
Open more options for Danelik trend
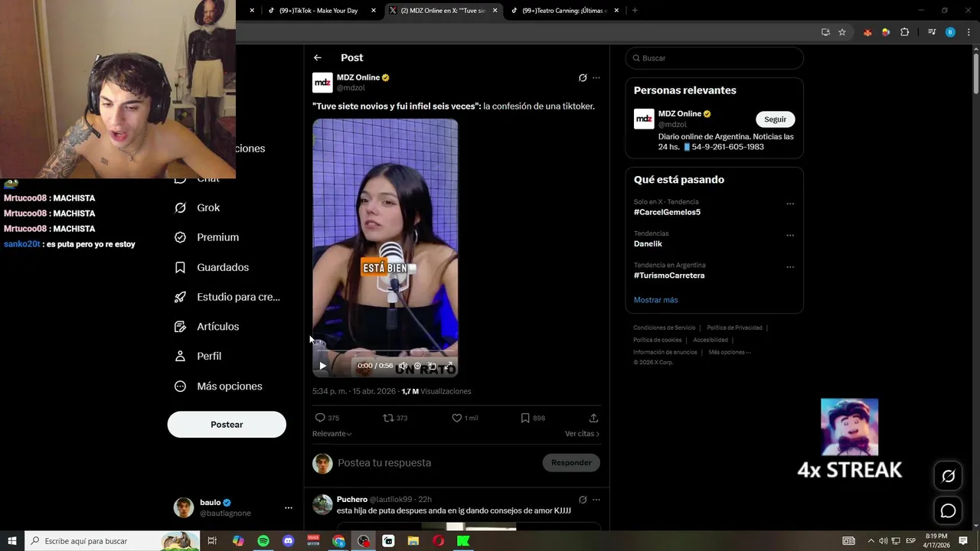[790, 235]
